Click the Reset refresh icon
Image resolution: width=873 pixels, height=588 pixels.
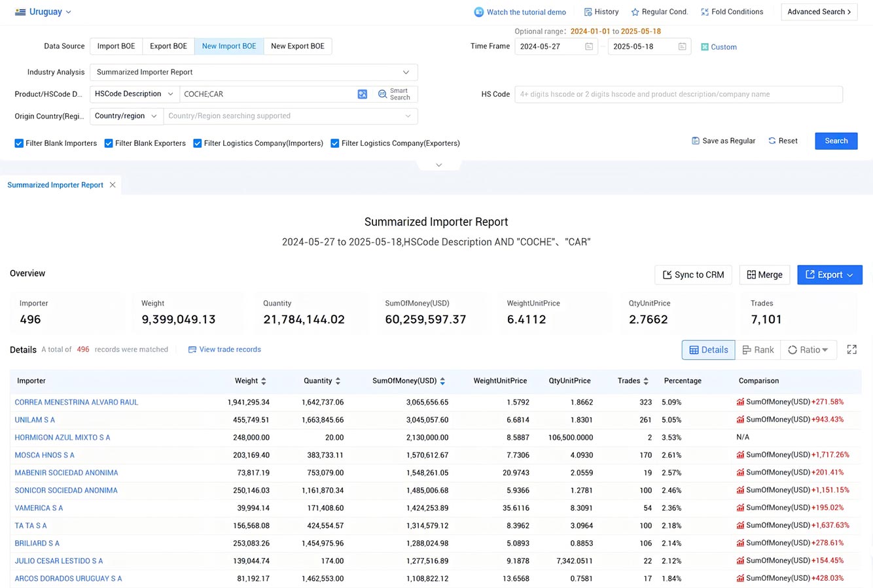[x=772, y=141]
